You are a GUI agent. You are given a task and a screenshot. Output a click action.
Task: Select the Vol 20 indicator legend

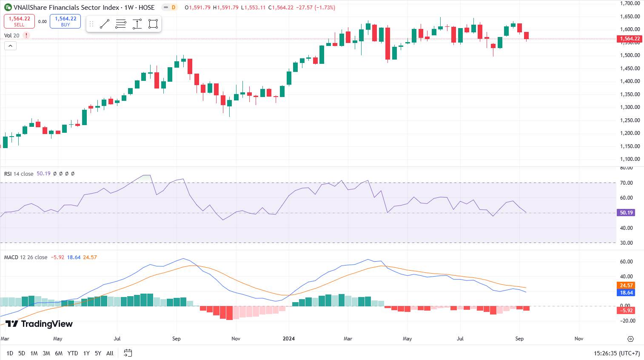[12, 35]
